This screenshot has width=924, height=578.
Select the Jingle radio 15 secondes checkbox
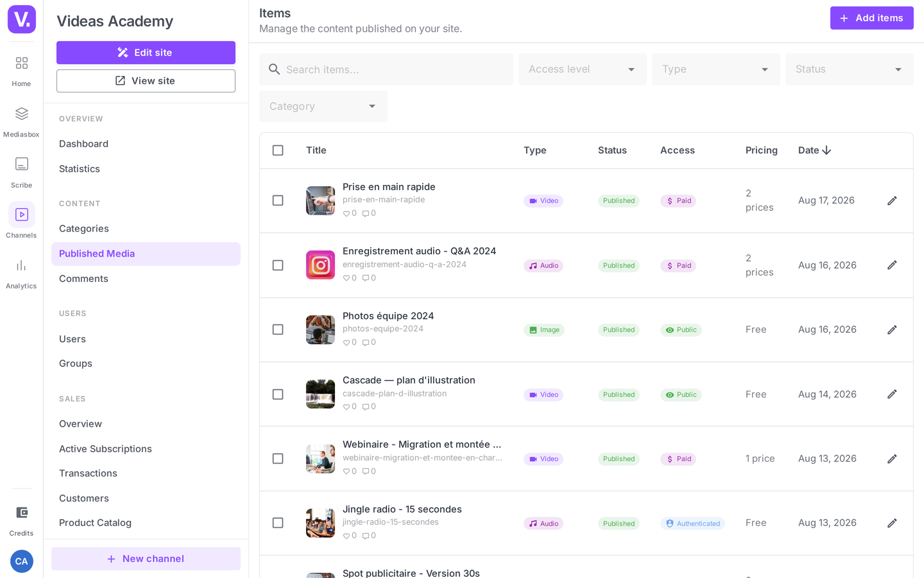(278, 523)
